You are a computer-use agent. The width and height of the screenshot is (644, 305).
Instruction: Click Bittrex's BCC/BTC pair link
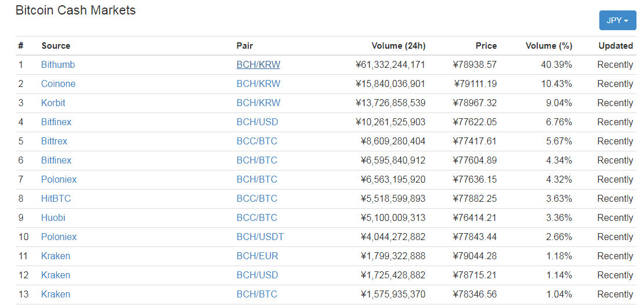256,141
